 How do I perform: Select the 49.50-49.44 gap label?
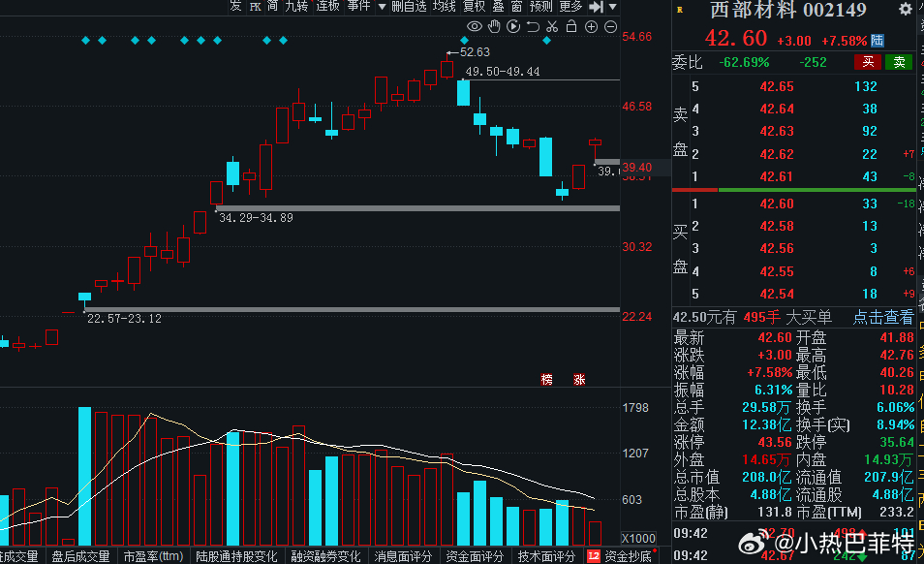[503, 72]
